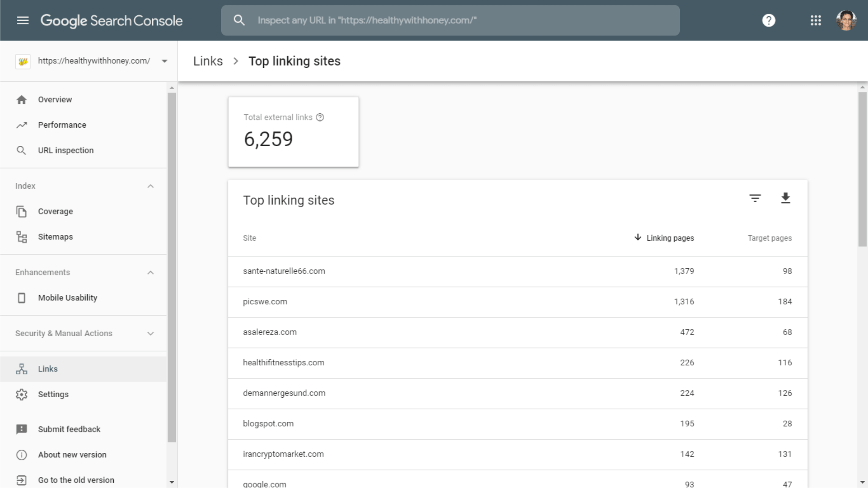Click Go to the old version
The height and width of the screenshot is (488, 868).
(x=76, y=480)
